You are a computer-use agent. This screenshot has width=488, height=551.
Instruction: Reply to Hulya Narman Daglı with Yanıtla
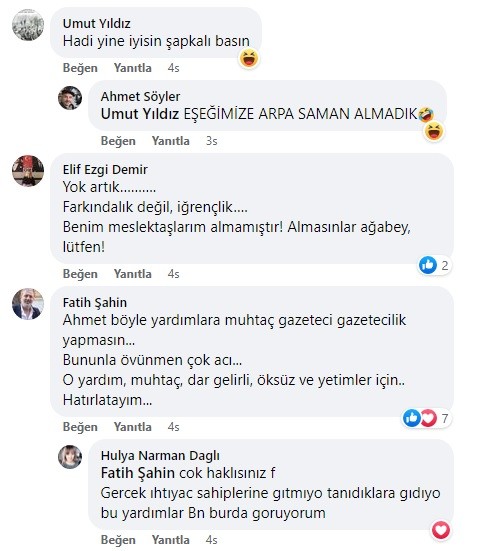point(171,540)
